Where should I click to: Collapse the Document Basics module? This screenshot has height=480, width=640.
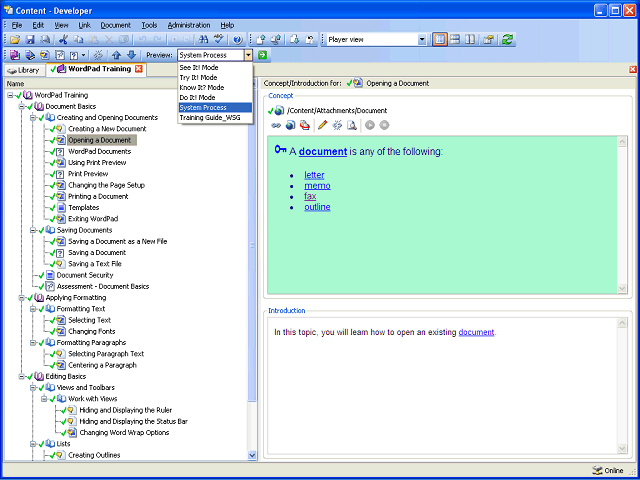tap(21, 107)
